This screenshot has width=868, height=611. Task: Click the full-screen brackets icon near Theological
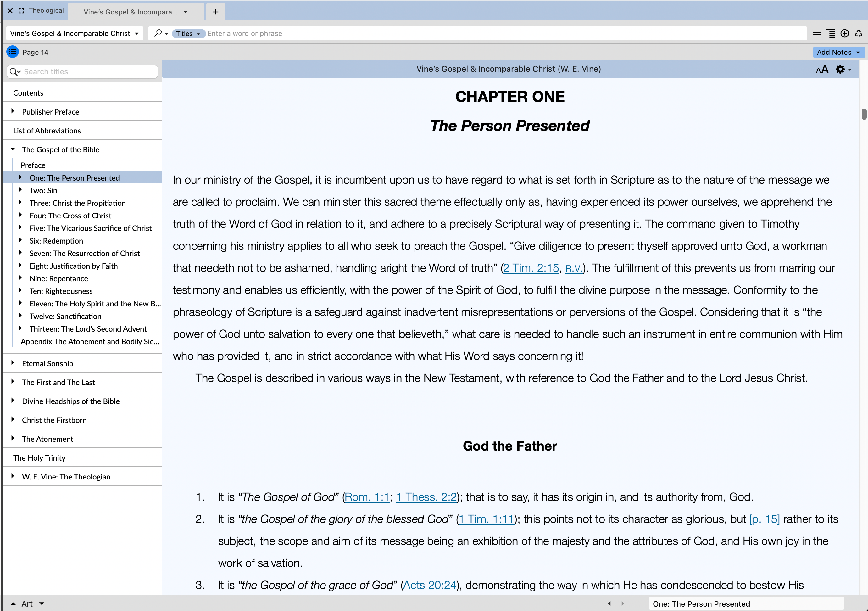click(x=22, y=11)
